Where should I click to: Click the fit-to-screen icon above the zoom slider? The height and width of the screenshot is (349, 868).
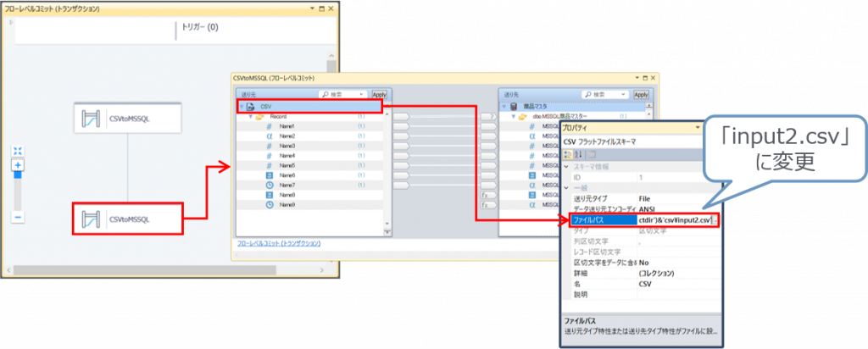click(18, 150)
